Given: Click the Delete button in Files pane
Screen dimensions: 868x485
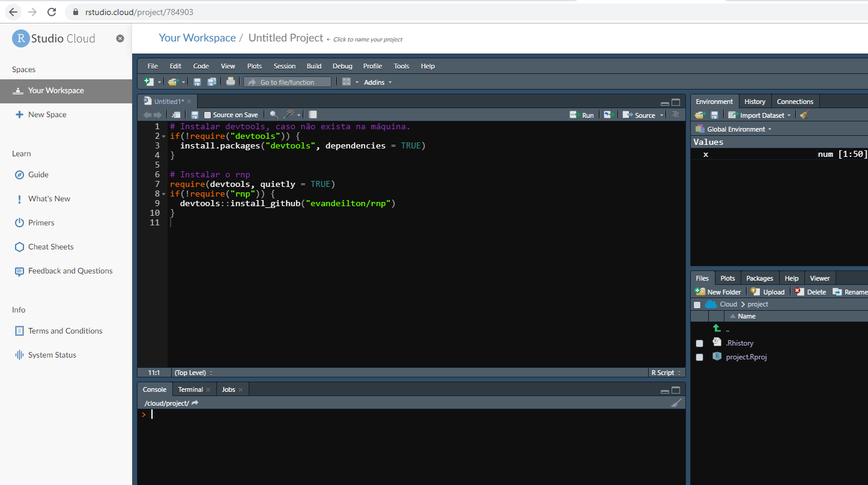Looking at the screenshot, I should pyautogui.click(x=810, y=292).
